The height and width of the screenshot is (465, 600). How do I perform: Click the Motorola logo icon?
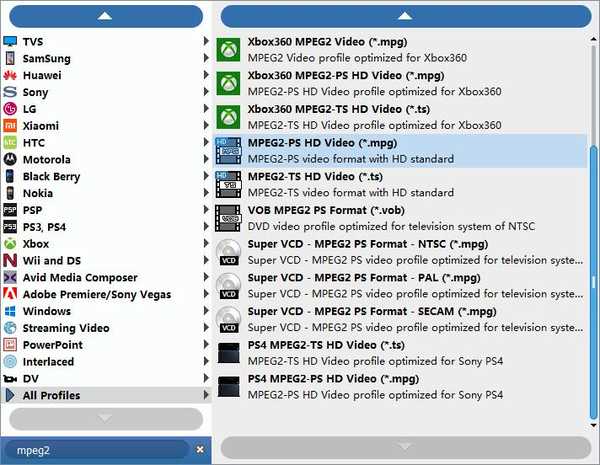(x=10, y=159)
